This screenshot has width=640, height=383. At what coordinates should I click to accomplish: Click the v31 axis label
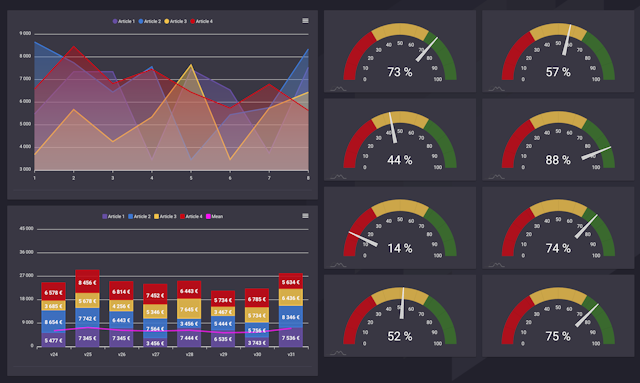(291, 354)
